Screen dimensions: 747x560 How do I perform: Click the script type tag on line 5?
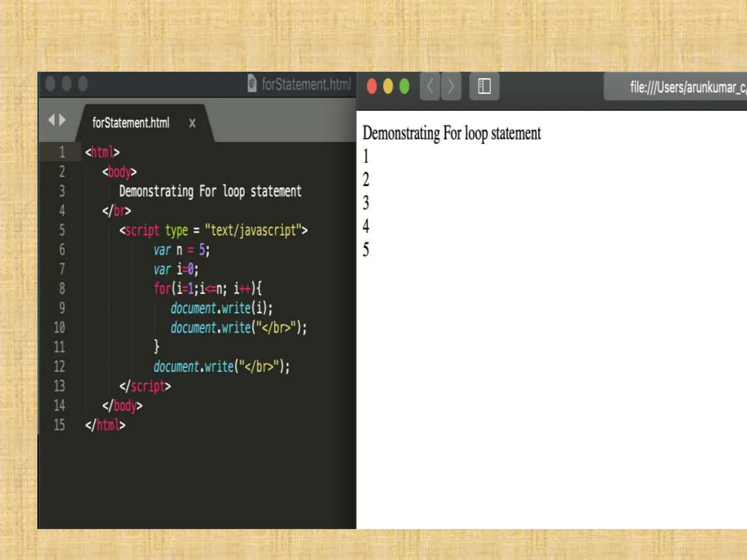(x=213, y=230)
